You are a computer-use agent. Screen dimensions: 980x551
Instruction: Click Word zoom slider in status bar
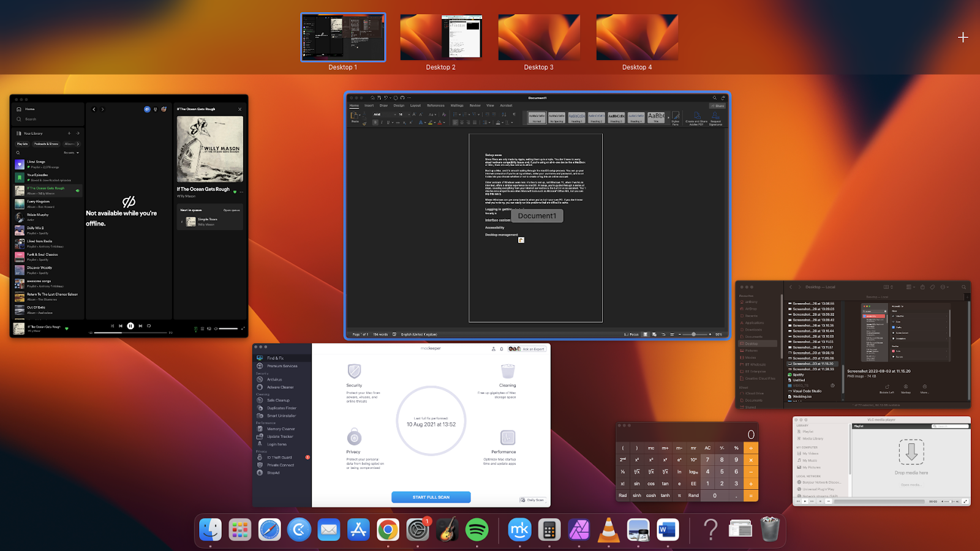pyautogui.click(x=693, y=334)
